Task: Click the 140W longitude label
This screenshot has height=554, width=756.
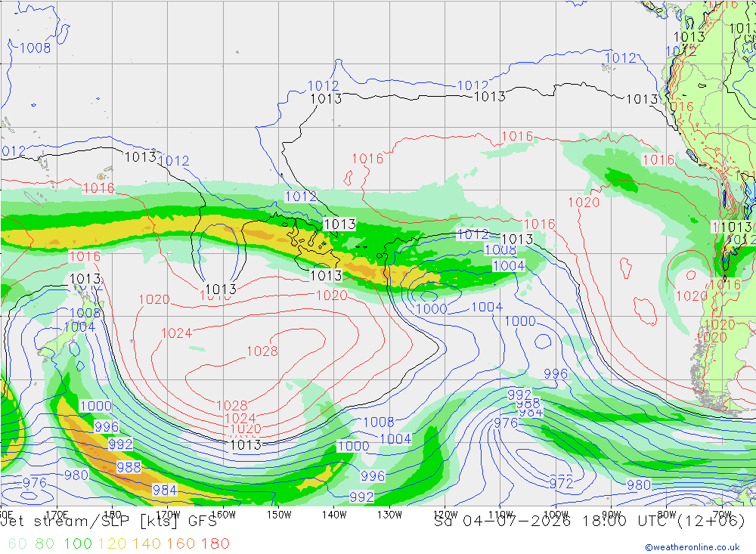Action: click(x=334, y=515)
